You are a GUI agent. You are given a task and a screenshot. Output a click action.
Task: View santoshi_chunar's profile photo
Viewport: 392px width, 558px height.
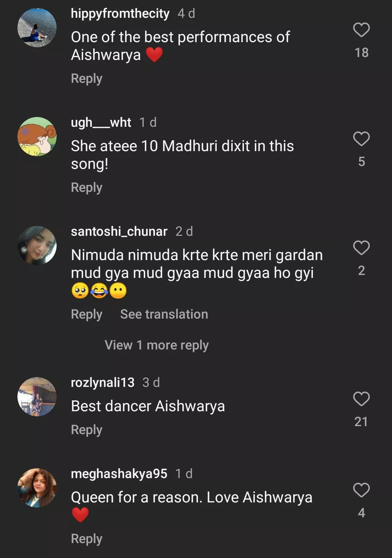pos(37,246)
